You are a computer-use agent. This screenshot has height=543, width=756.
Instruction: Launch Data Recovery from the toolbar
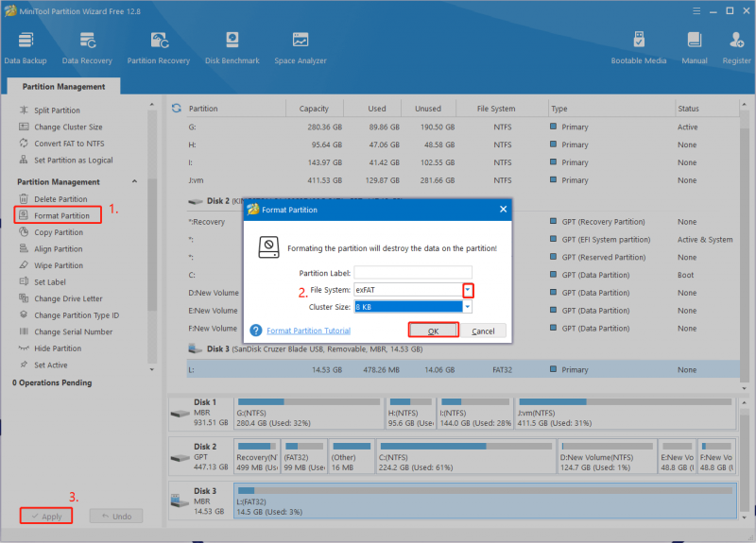[x=87, y=48]
